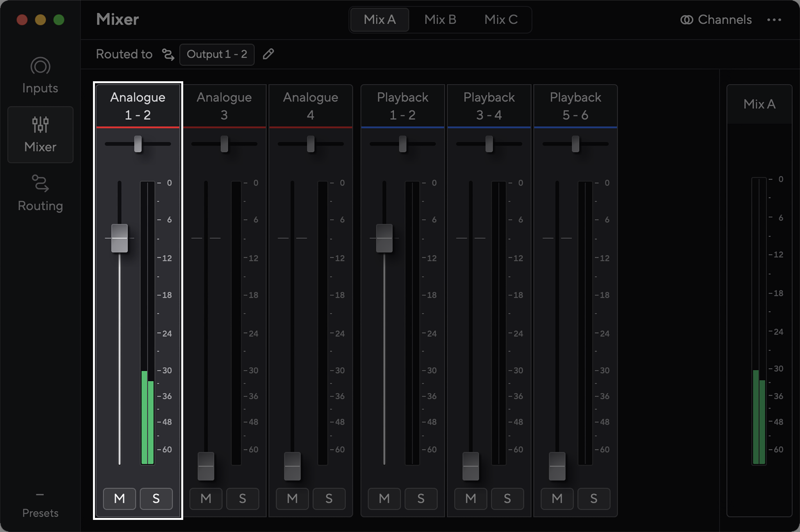Open the Output 1-2 routing selector

click(x=216, y=54)
